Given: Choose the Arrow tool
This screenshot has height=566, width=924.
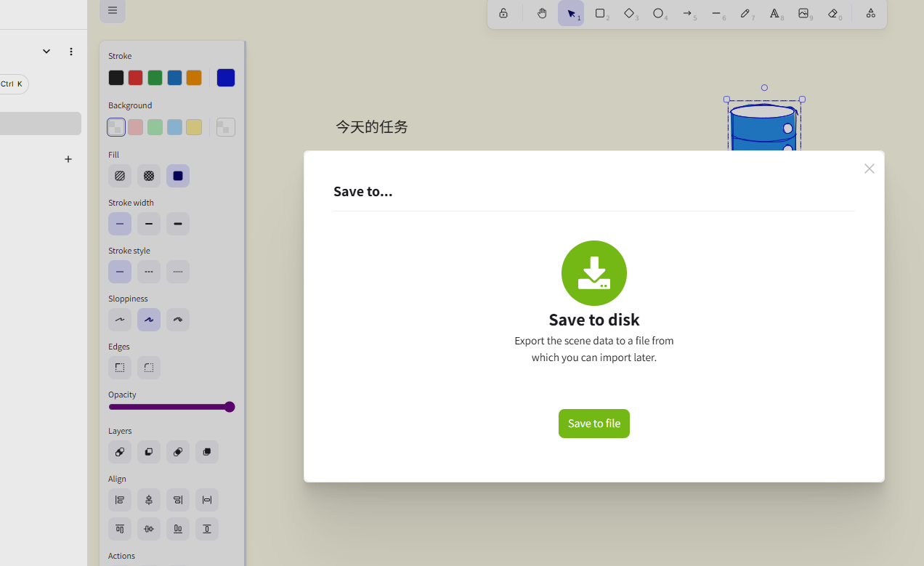Looking at the screenshot, I should [x=688, y=13].
